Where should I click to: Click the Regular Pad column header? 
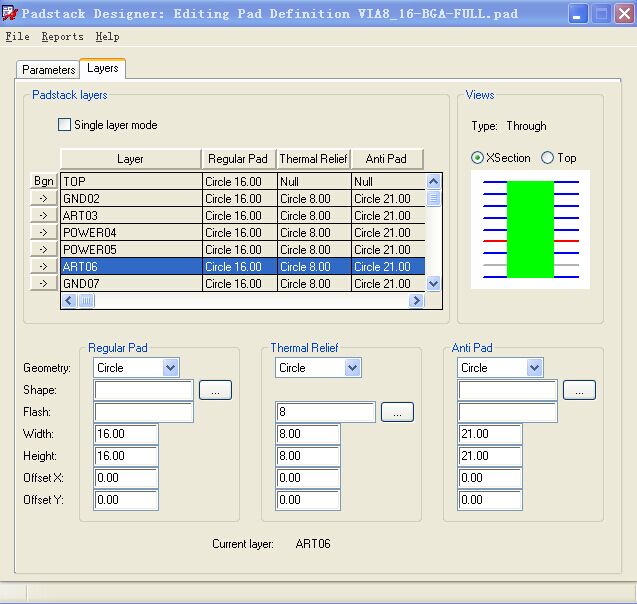238,159
